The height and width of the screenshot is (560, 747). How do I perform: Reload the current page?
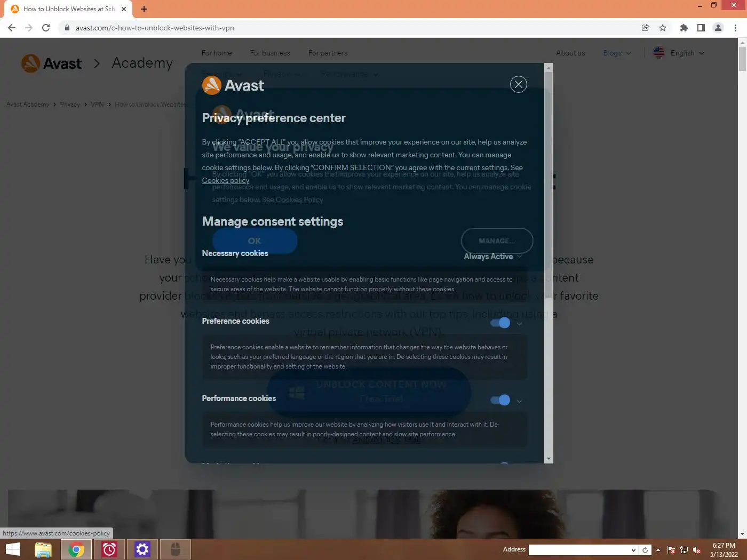(46, 28)
